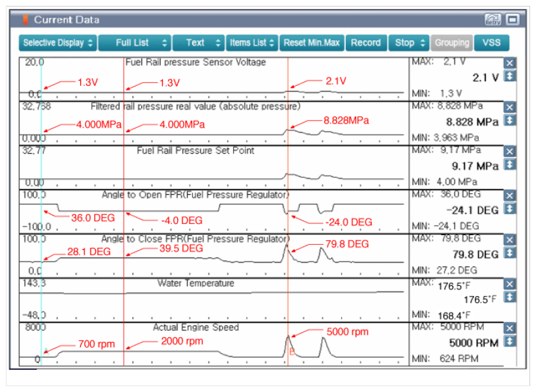Remove the Actual Engine Speed graph

tap(510, 328)
